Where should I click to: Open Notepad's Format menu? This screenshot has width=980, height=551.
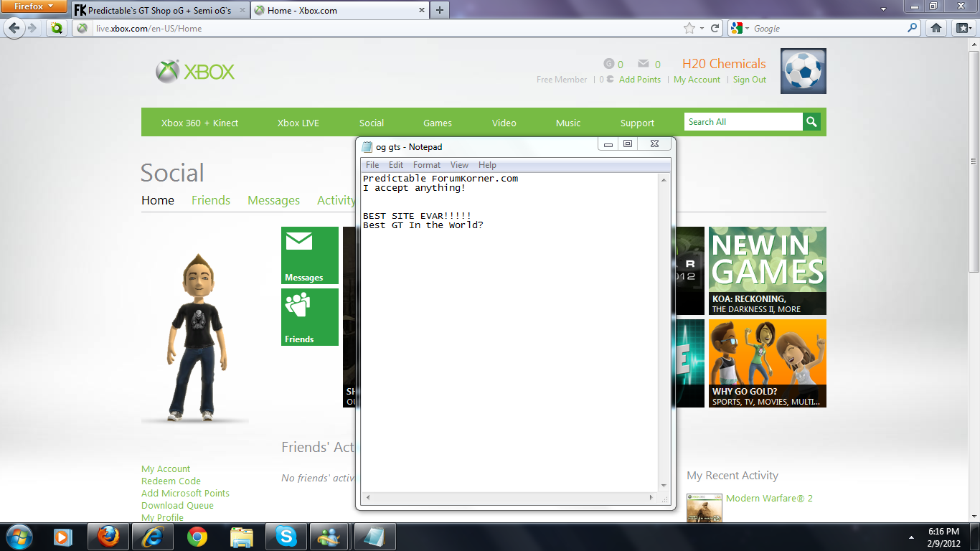point(427,165)
